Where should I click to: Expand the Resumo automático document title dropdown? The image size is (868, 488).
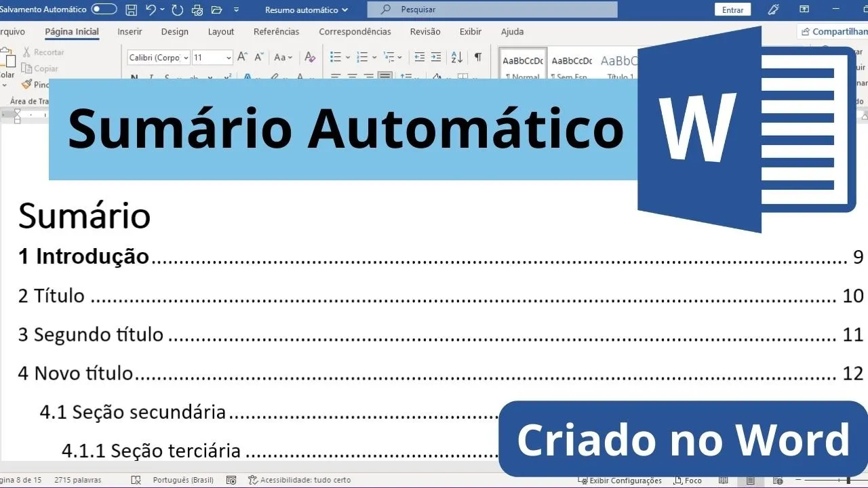tap(307, 9)
